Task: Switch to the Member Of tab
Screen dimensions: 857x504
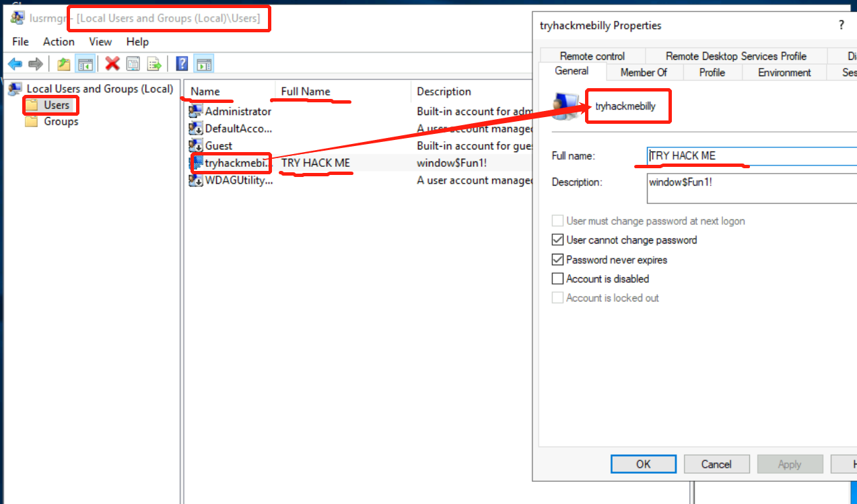Action: coord(644,73)
